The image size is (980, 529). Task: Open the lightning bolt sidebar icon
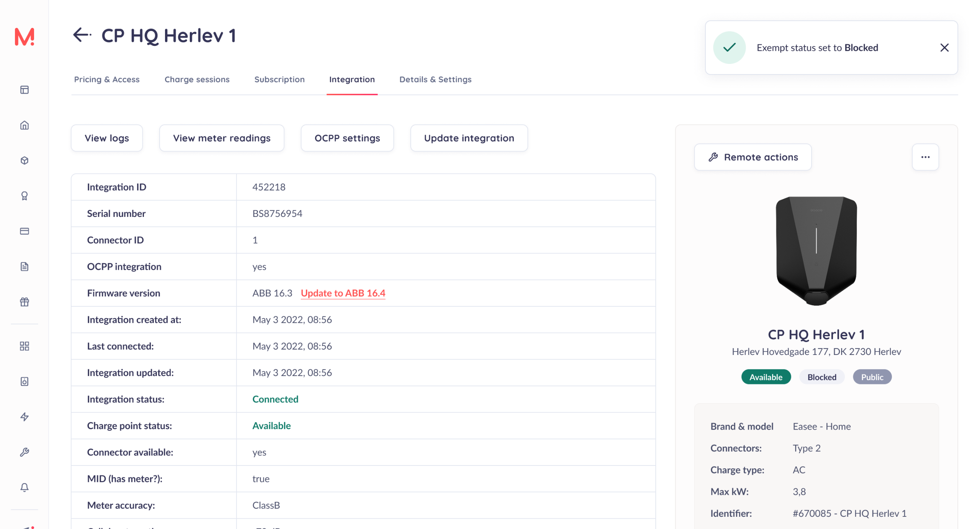(24, 417)
